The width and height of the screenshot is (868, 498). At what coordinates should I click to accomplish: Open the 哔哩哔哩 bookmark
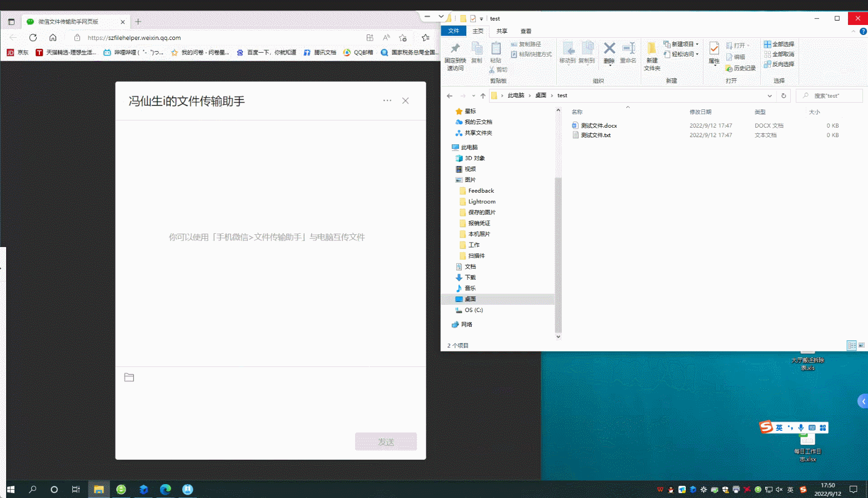(133, 52)
